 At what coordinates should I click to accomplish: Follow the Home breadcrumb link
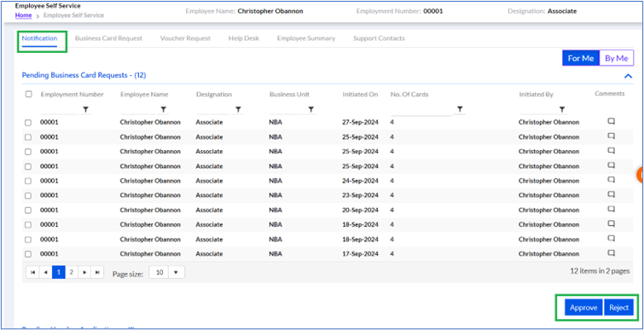click(23, 15)
